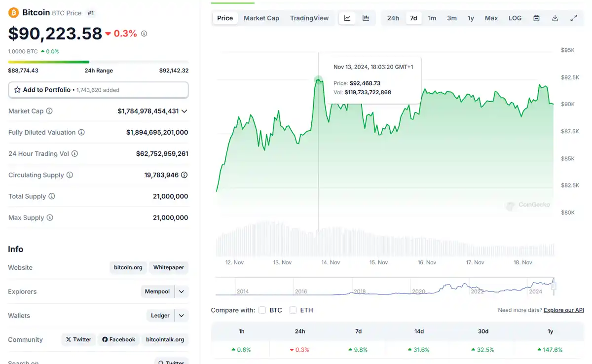Select the TradingView chart tab

[x=309, y=18]
